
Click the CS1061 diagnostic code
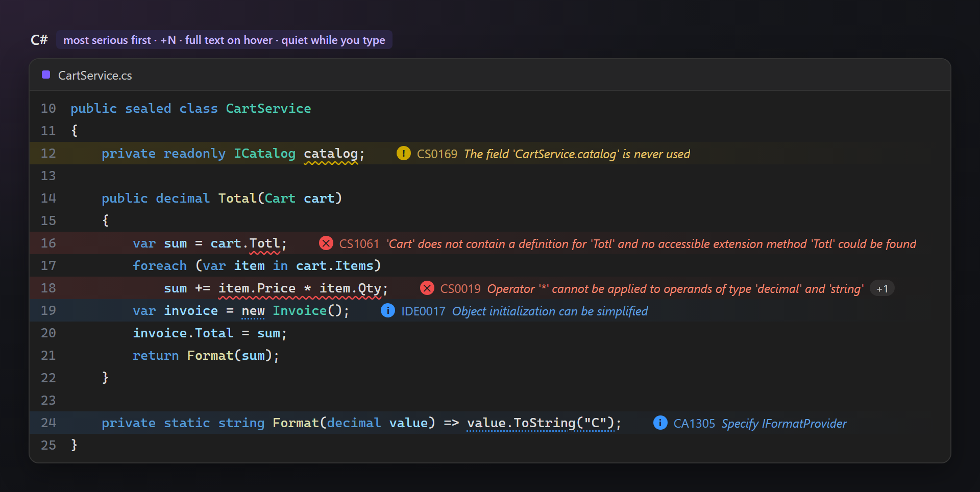pos(359,244)
